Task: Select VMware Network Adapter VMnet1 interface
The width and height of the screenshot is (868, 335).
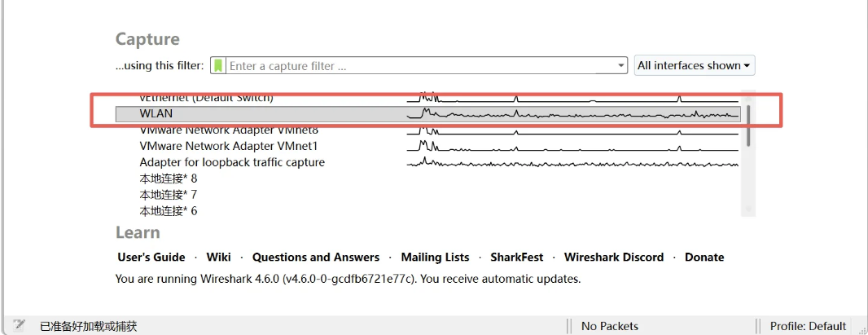Action: pyautogui.click(x=228, y=146)
